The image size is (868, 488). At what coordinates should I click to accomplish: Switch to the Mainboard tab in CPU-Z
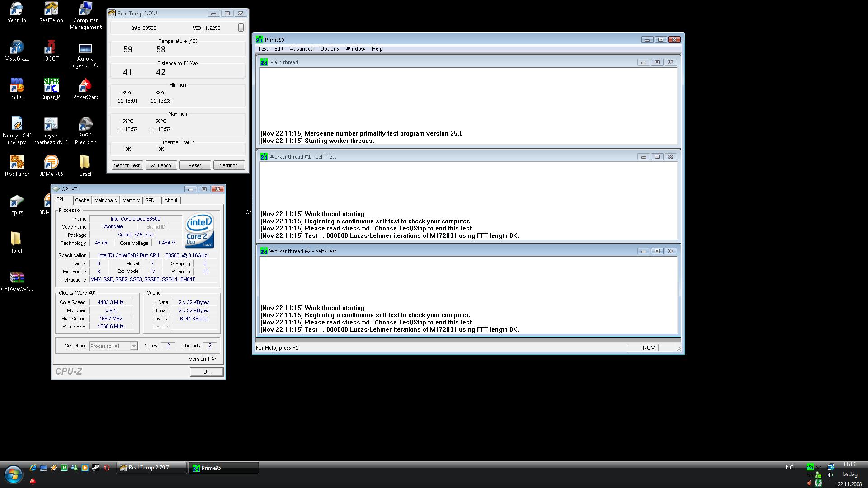[x=106, y=200]
